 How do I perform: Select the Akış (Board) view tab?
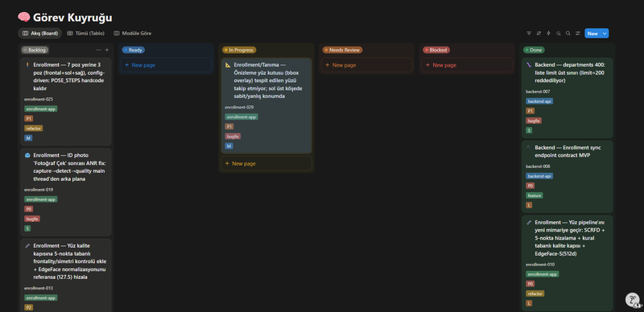pos(39,33)
